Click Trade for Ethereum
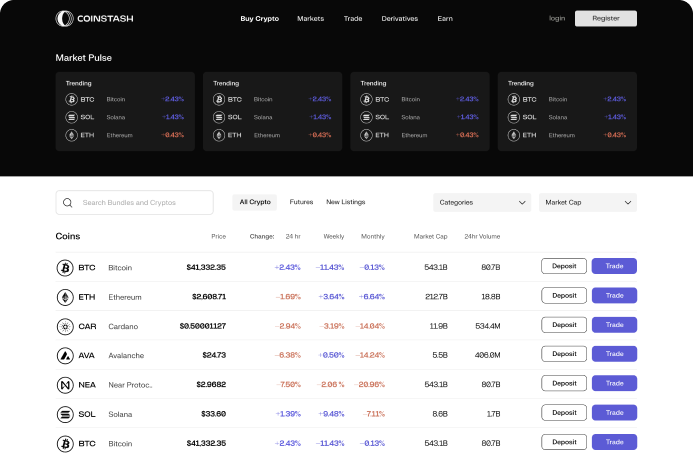 coord(614,296)
